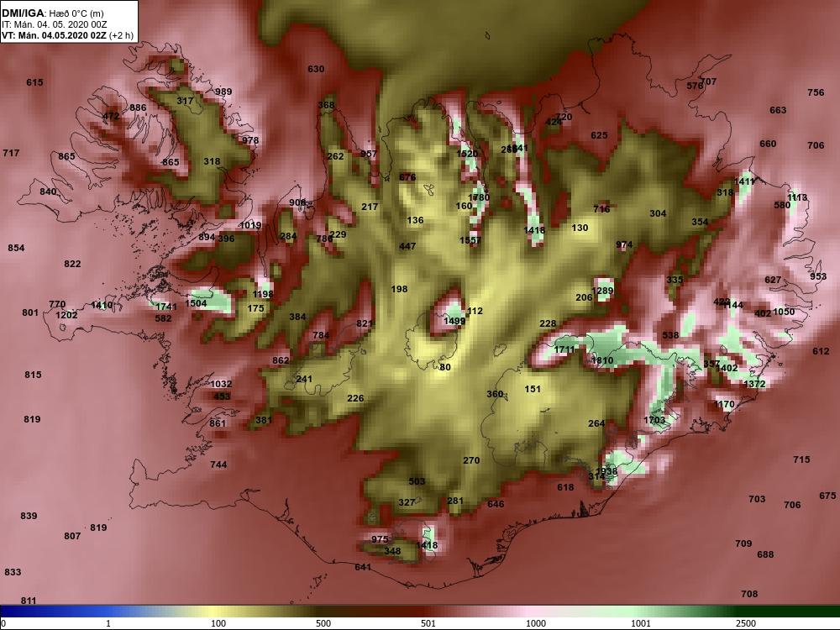Click the map value 1372

click(x=754, y=384)
